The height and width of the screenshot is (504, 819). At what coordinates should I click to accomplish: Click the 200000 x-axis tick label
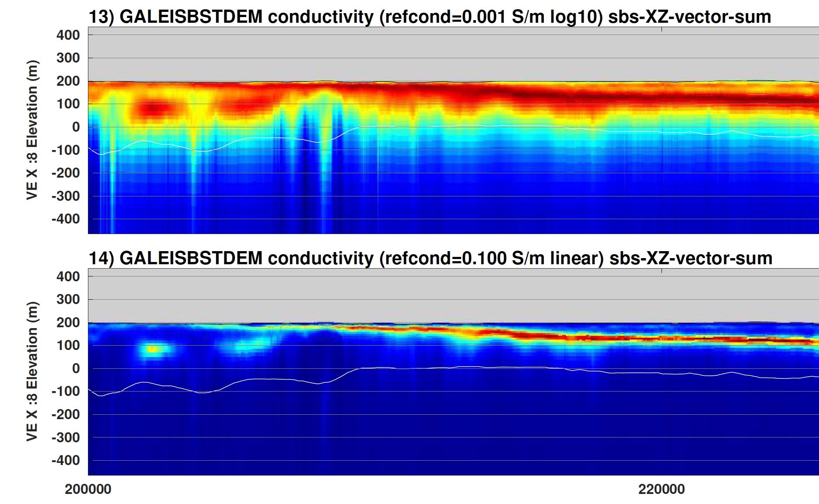coord(88,489)
